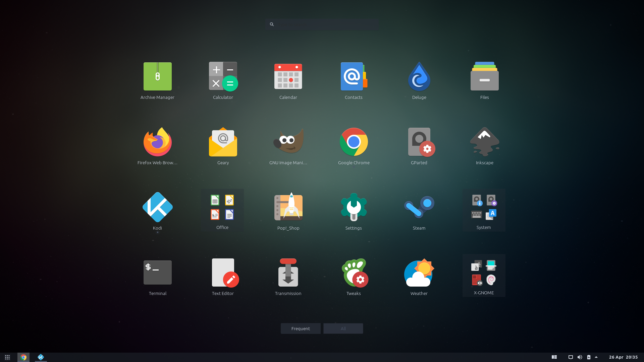Click the application search field
644x362 pixels.
tap(322, 24)
